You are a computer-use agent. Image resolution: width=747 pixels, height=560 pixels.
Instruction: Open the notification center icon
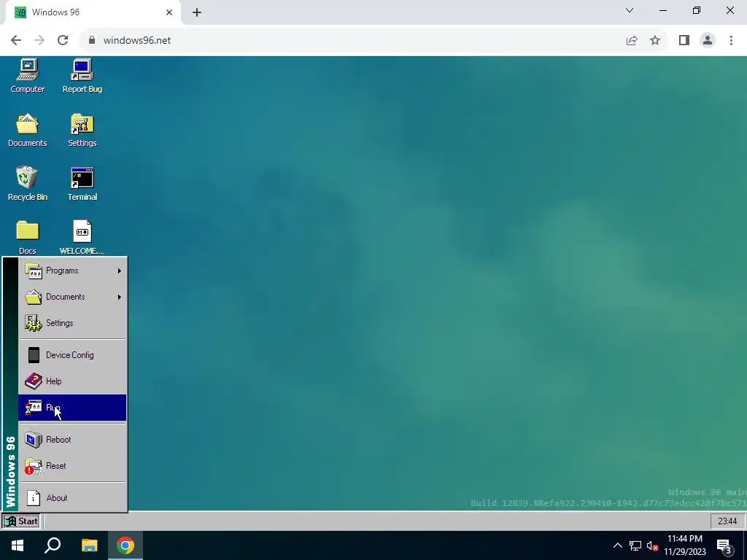coord(724,546)
